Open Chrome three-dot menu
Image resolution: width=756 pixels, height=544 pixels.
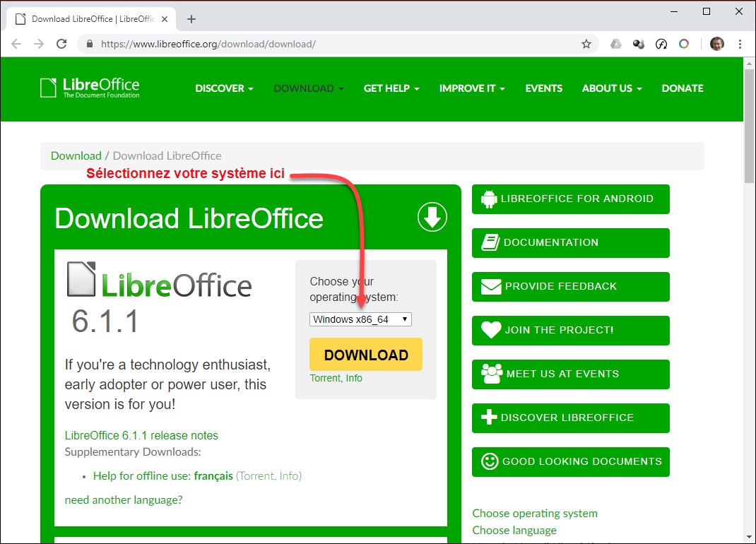740,44
